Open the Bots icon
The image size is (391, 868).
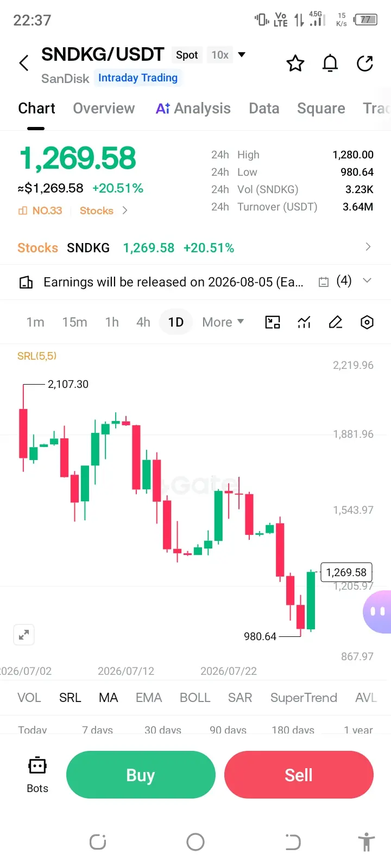click(x=37, y=775)
